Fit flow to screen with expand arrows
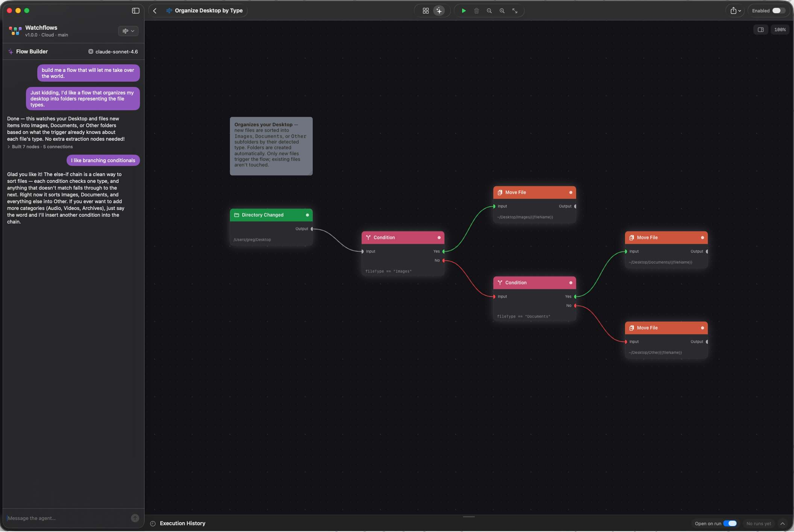Screen dimensions: 794x532 (515, 11)
